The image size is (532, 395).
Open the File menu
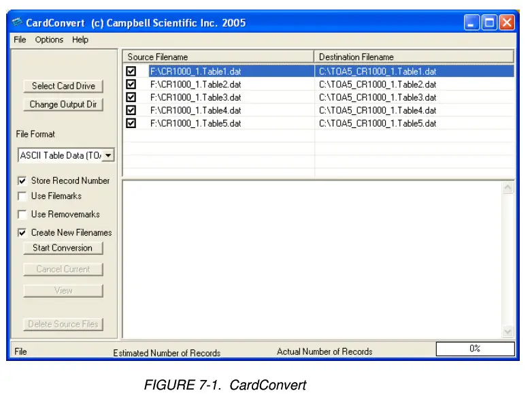click(20, 39)
